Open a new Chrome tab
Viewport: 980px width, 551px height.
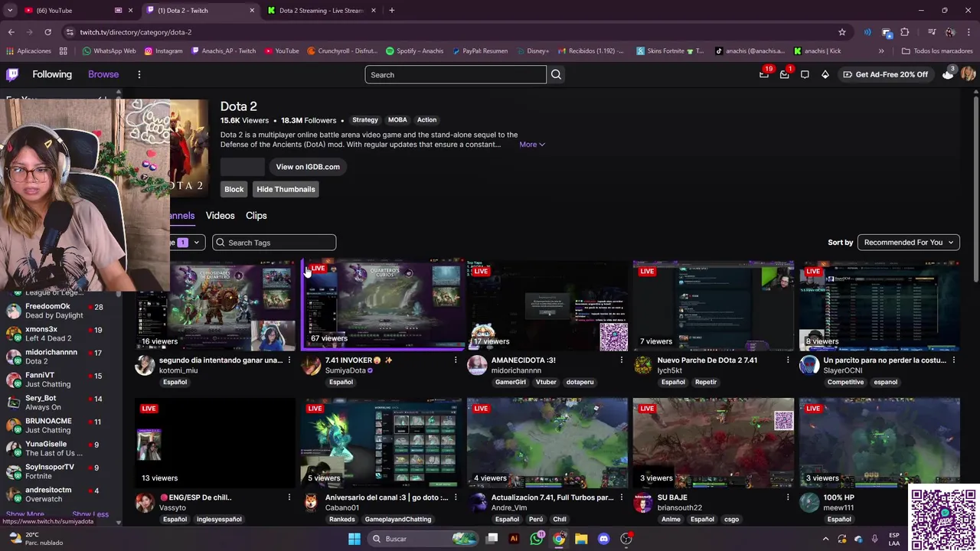point(391,10)
